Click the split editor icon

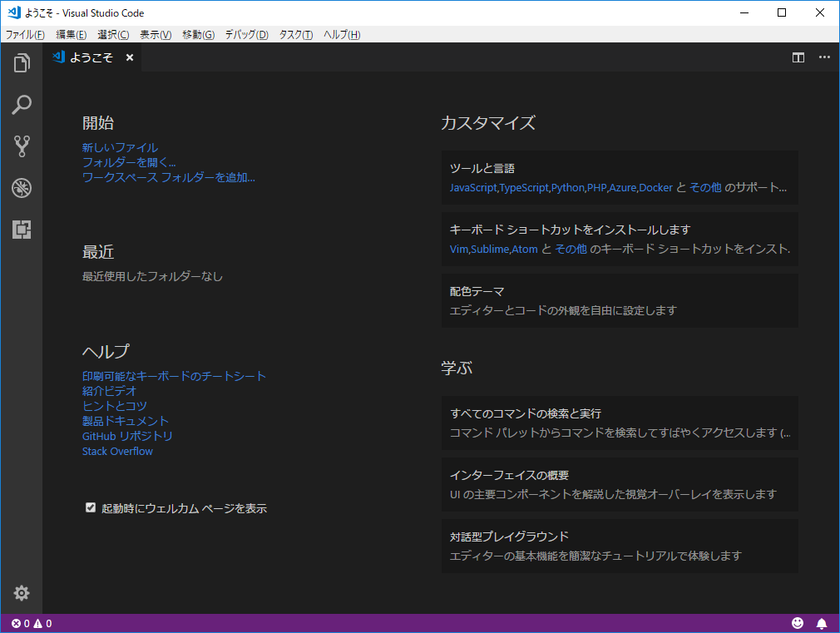tap(798, 57)
